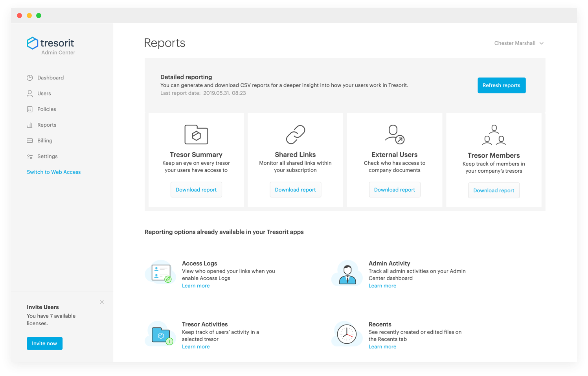Click the red close window button

tap(20, 16)
